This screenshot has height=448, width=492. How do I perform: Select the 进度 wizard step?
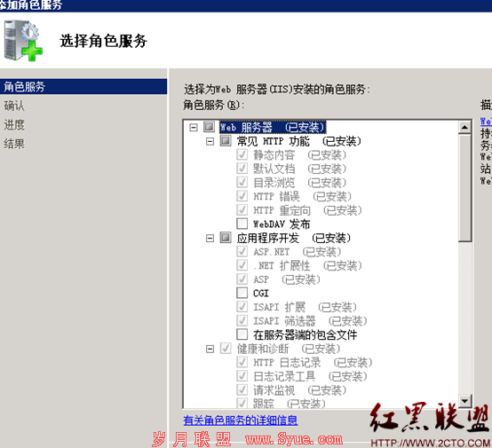click(x=14, y=125)
